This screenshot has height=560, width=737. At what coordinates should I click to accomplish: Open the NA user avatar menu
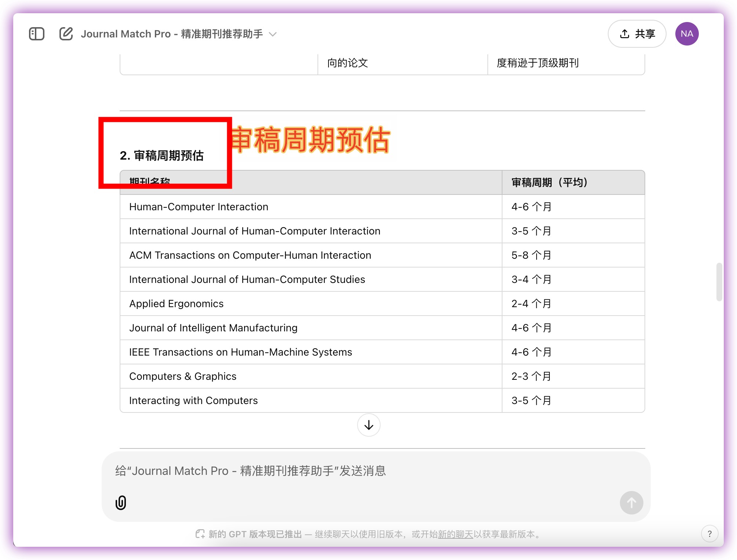[x=687, y=34]
